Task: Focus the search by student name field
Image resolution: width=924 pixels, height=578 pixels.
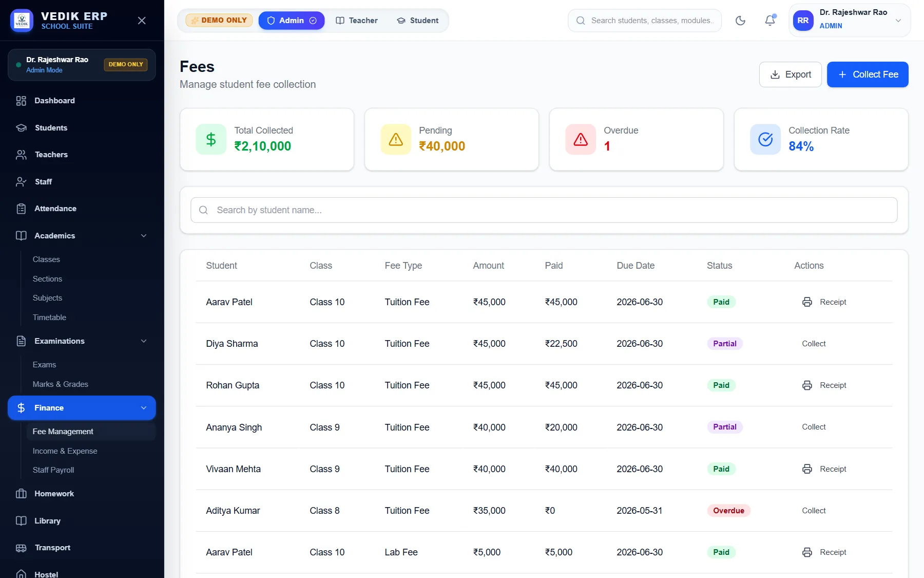Action: 544,210
